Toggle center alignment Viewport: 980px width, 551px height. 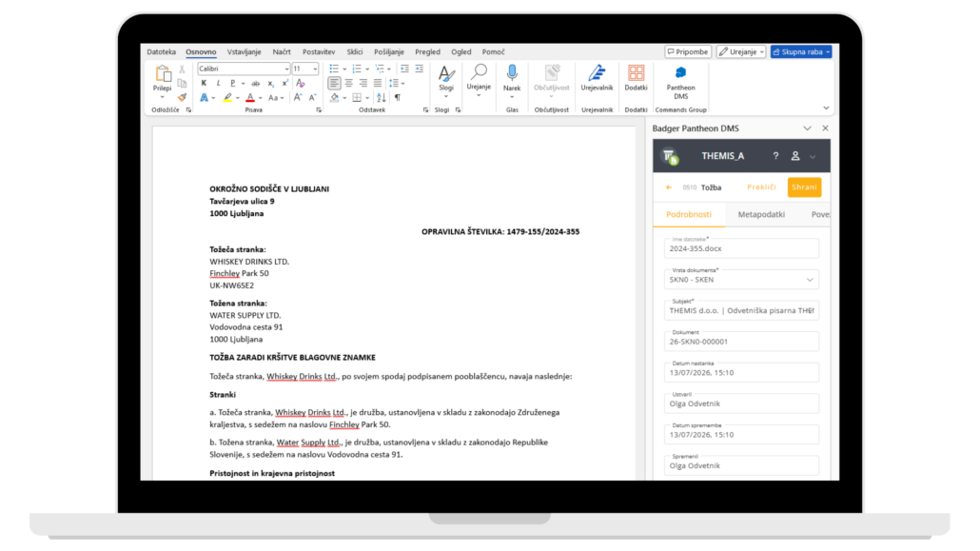[x=349, y=83]
